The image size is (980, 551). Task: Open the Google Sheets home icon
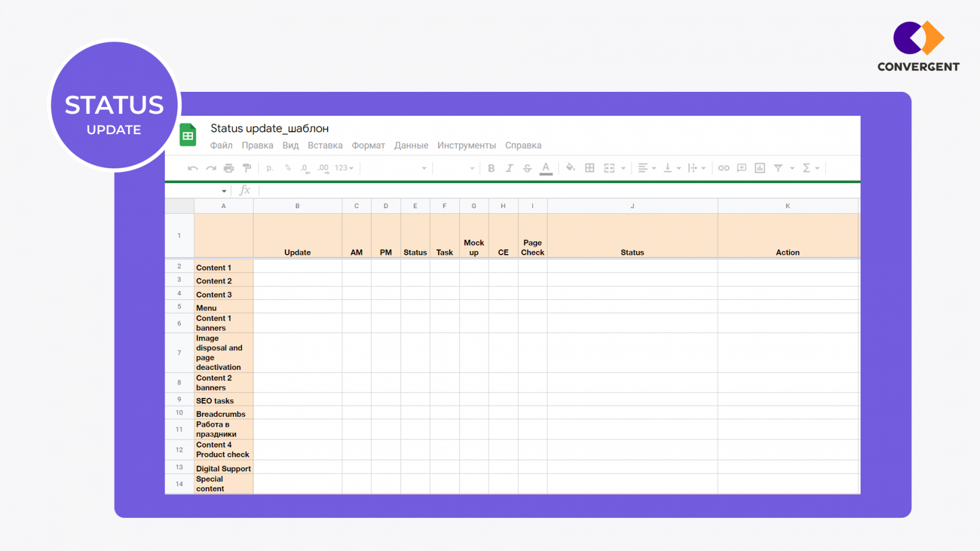(188, 135)
